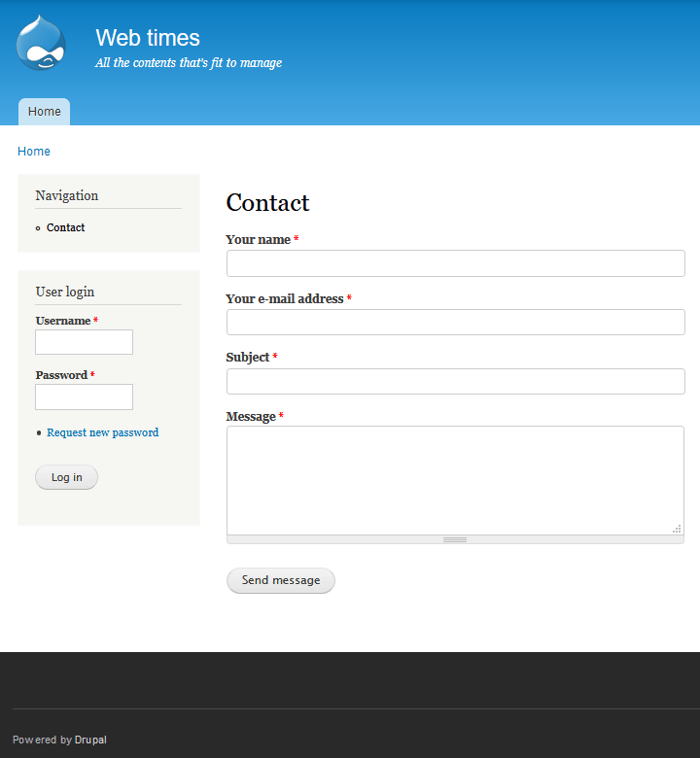700x758 pixels.
Task: Click the Your e-mail address field
Action: [x=455, y=323]
